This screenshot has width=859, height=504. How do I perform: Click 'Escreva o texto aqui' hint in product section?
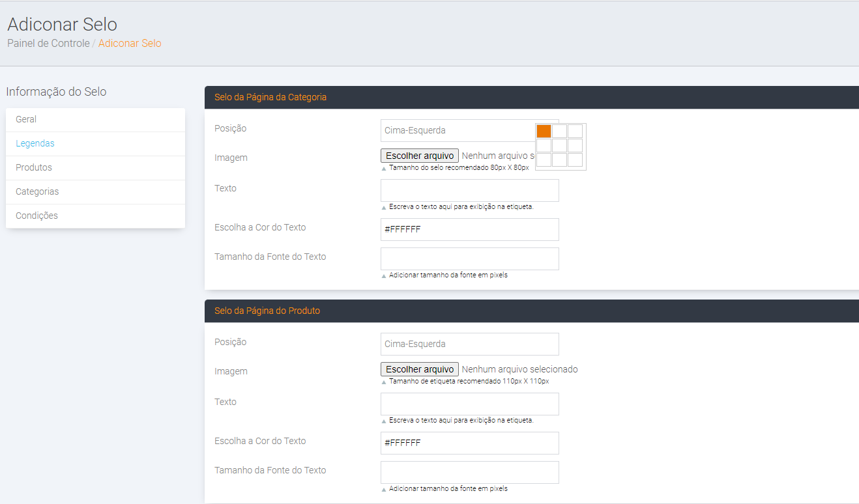point(461,421)
